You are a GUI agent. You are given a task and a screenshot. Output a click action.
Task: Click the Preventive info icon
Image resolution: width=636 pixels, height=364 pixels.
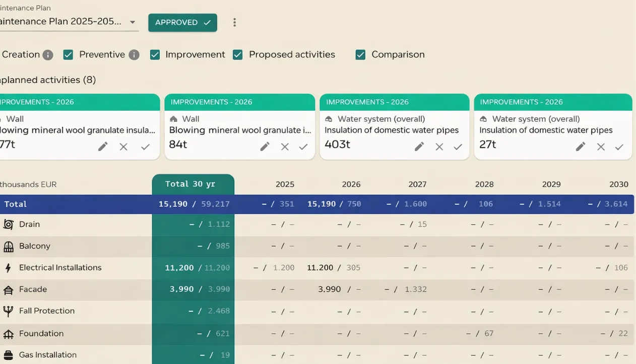click(134, 55)
